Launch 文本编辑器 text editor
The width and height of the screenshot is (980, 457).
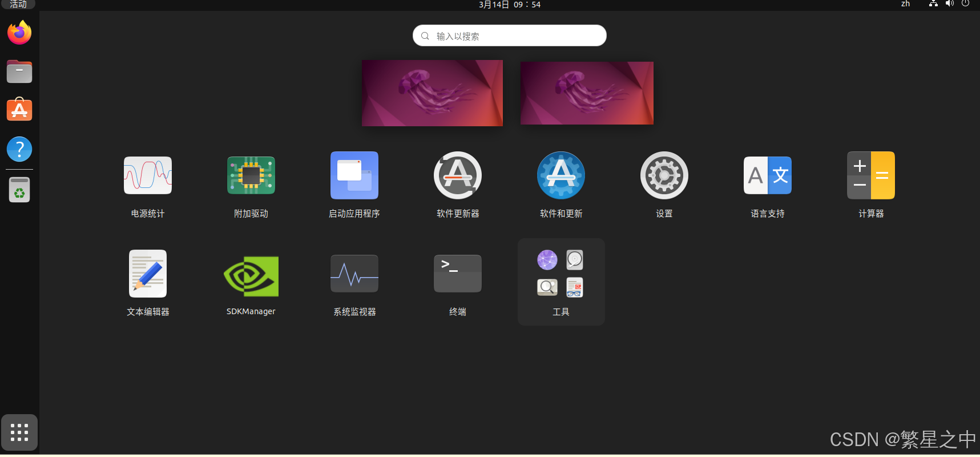click(148, 274)
